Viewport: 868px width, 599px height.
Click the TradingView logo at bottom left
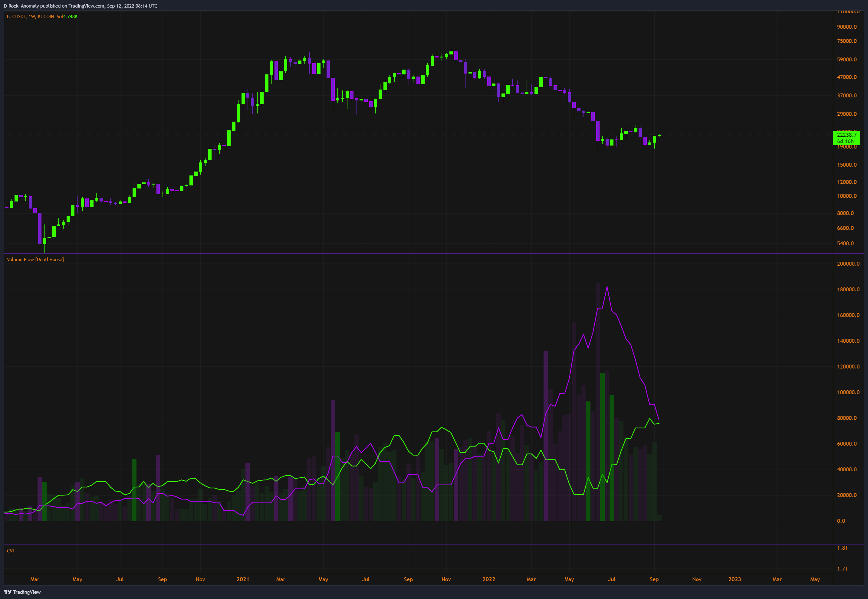[22, 592]
